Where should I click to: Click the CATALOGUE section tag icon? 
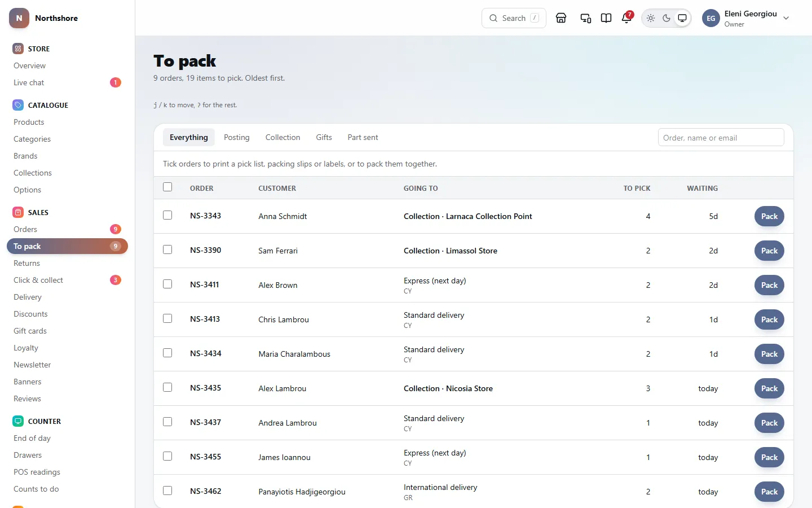coord(18,105)
